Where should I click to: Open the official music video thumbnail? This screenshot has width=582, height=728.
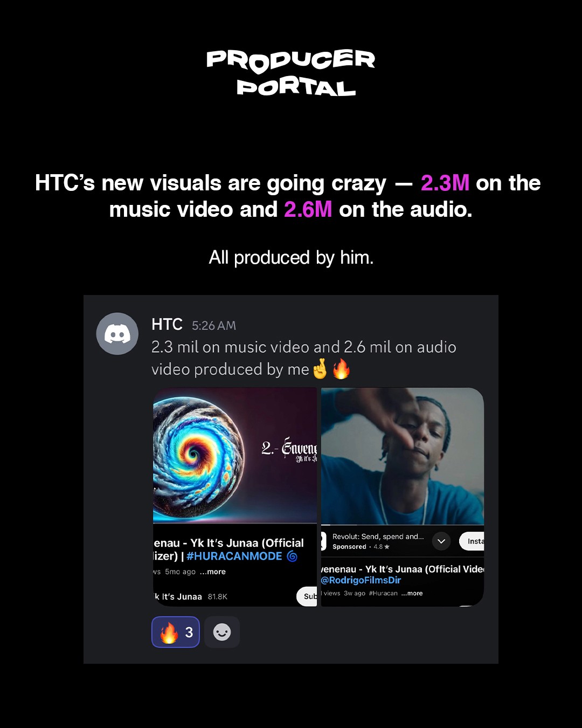403,456
